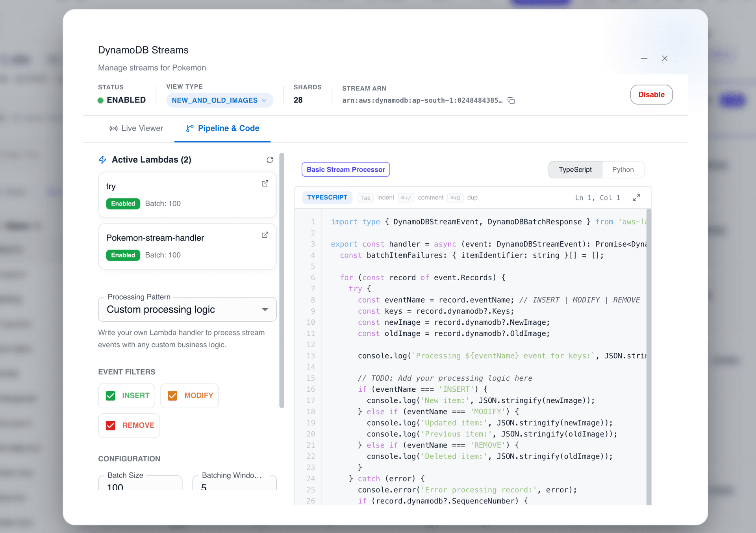Open the Processing Pattern dropdown
Viewport: 756px width, 533px height.
pyautogui.click(x=187, y=309)
